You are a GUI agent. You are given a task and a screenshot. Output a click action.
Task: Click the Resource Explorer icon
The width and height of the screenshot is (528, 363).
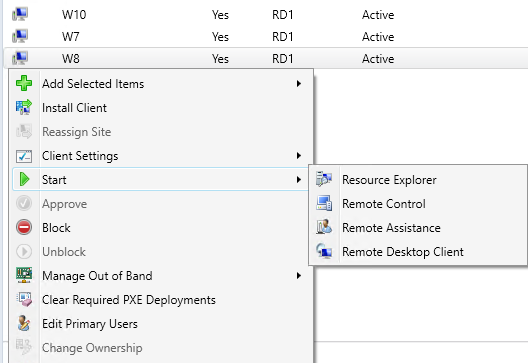point(324,179)
